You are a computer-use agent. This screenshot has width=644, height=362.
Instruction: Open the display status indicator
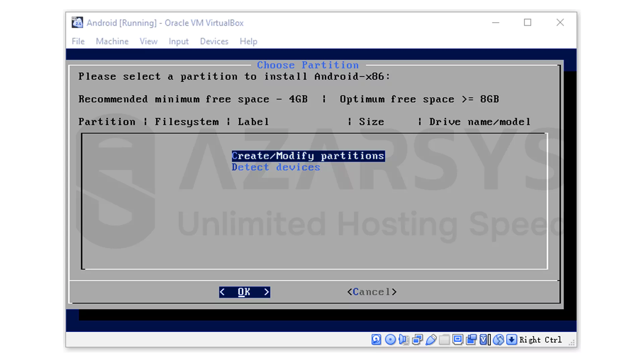pos(458,340)
